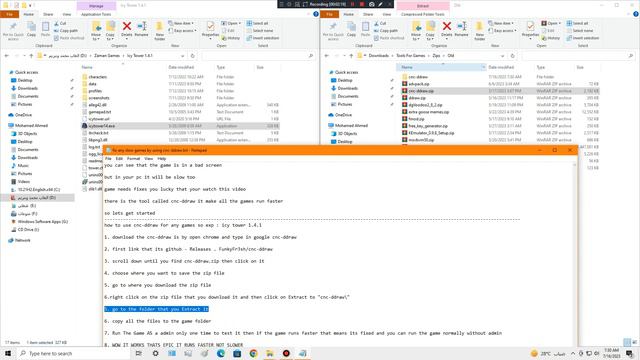Click the pen annotation icon on recording bar
Image resolution: width=640 pixels, height=360 pixels.
tap(380, 4)
